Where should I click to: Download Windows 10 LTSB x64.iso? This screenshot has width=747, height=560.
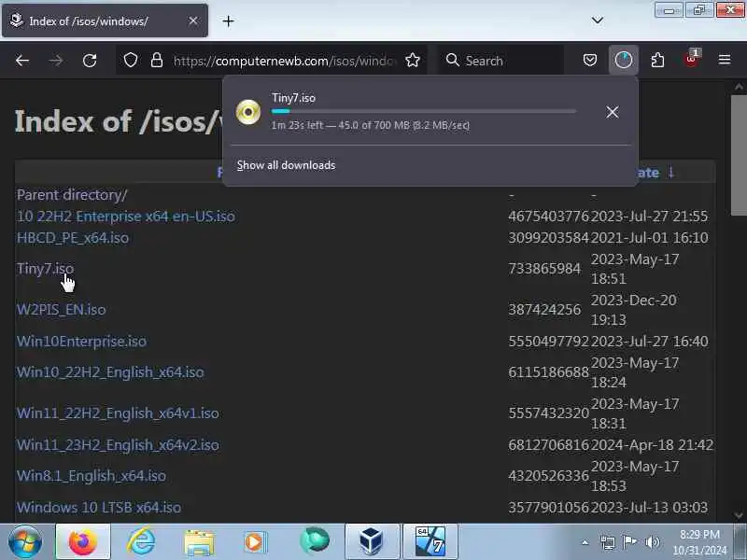coord(99,507)
